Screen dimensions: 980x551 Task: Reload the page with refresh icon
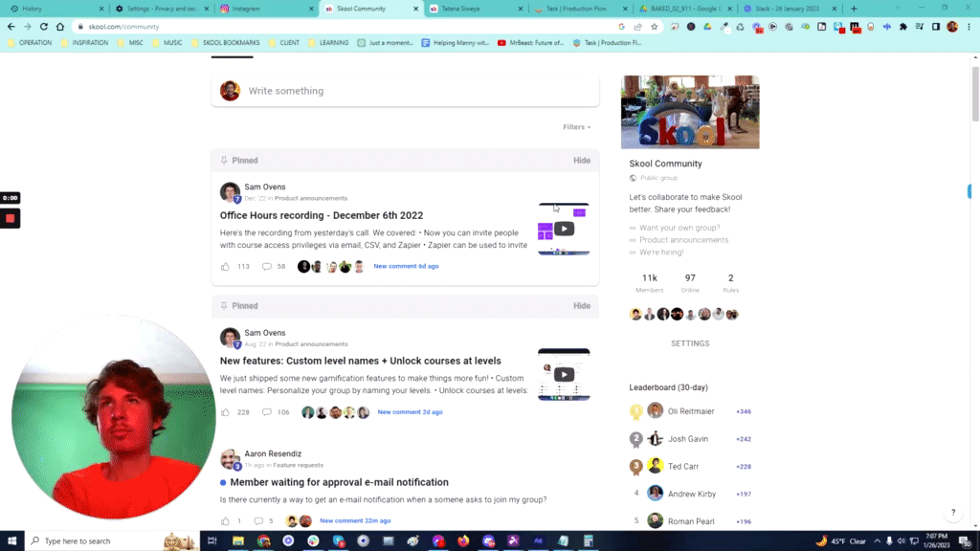[x=42, y=27]
